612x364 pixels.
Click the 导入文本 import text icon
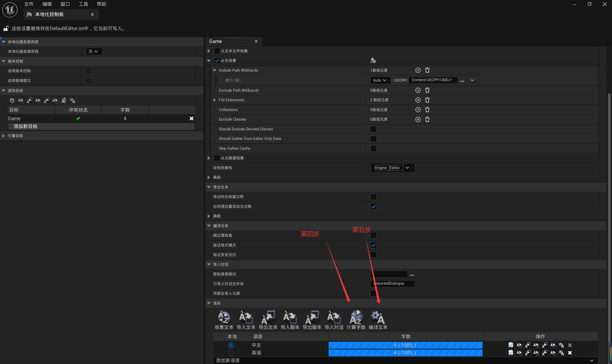pyautogui.click(x=246, y=318)
